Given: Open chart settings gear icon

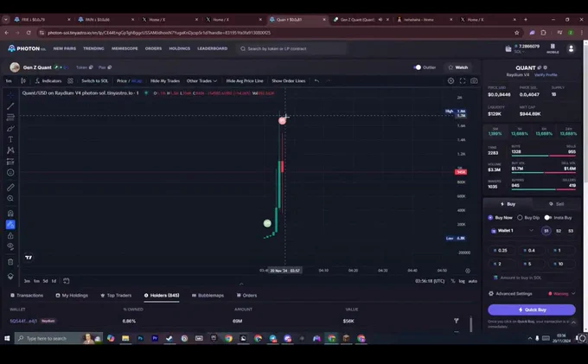Looking at the screenshot, I should pyautogui.click(x=451, y=80).
